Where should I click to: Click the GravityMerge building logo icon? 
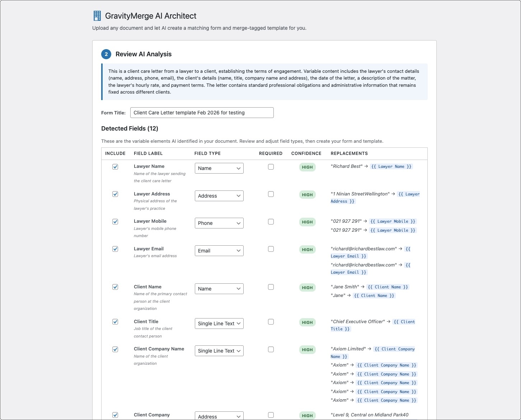[x=97, y=16]
